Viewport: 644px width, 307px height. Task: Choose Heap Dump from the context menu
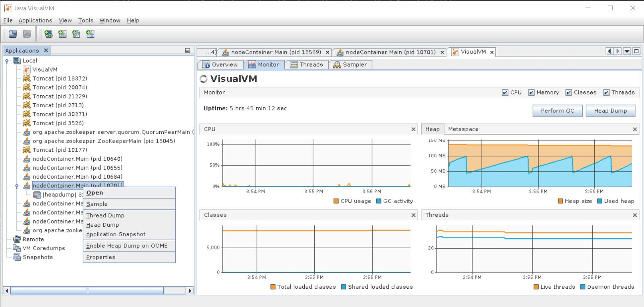[x=129, y=225]
